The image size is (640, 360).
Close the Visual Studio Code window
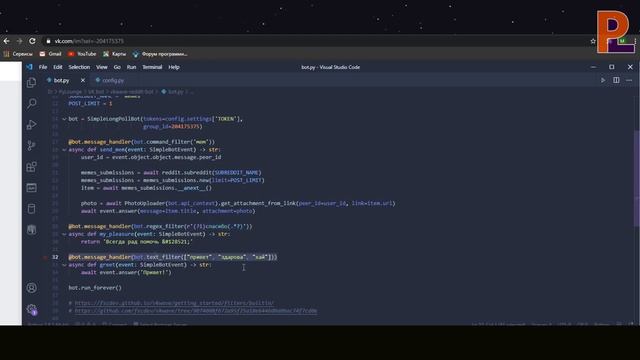click(630, 67)
